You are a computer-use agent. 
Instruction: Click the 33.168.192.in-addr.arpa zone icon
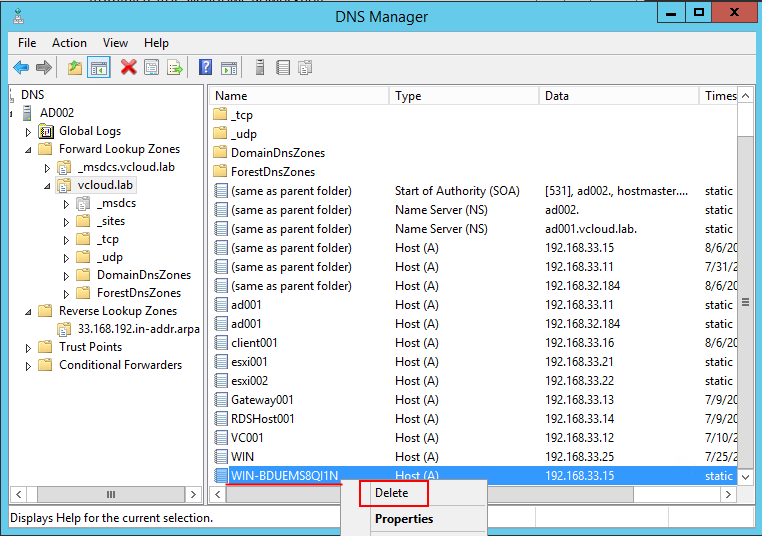[x=64, y=329]
